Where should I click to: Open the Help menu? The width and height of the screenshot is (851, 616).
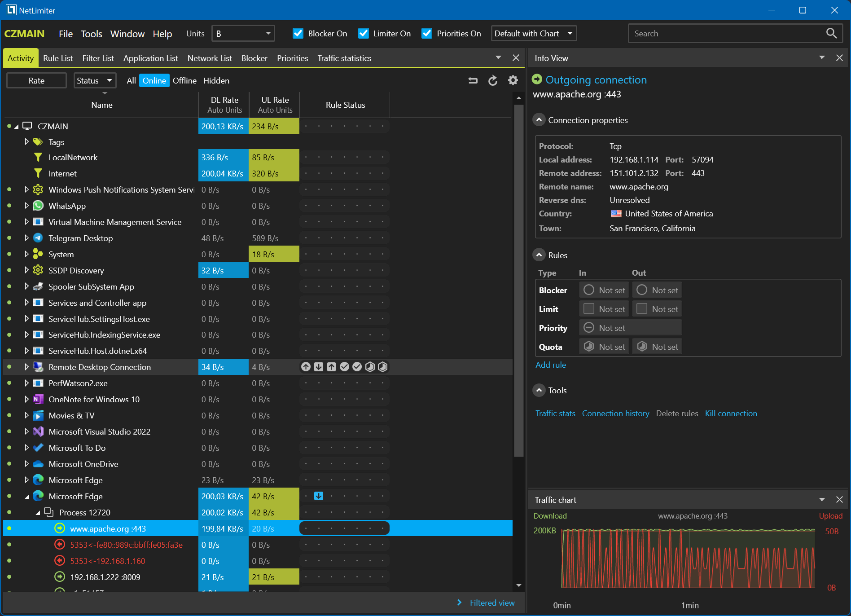click(162, 34)
